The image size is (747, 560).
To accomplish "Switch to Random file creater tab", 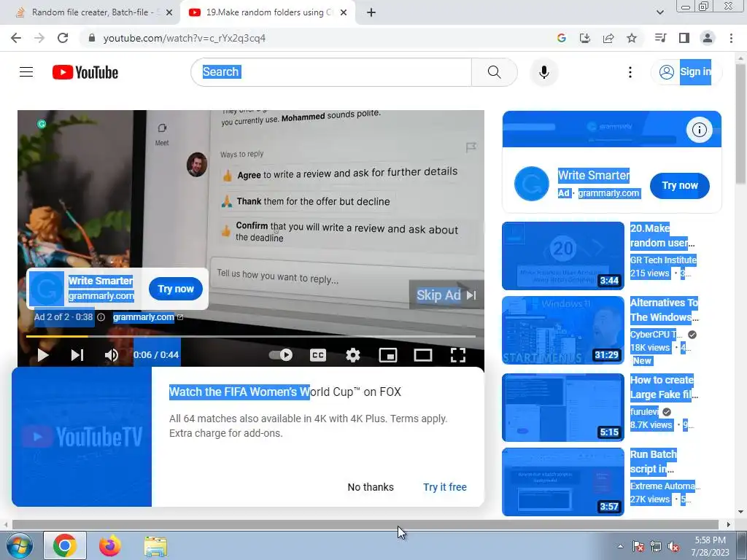I will tap(90, 12).
